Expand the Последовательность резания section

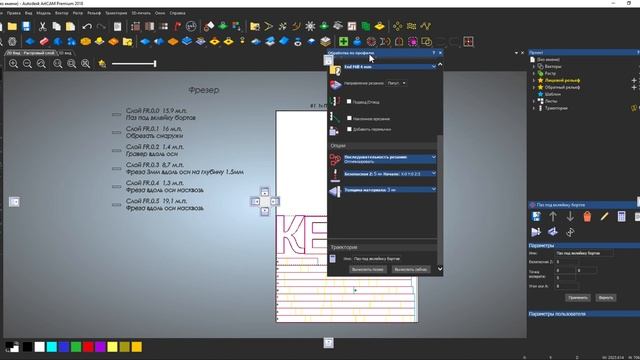pos(433,157)
